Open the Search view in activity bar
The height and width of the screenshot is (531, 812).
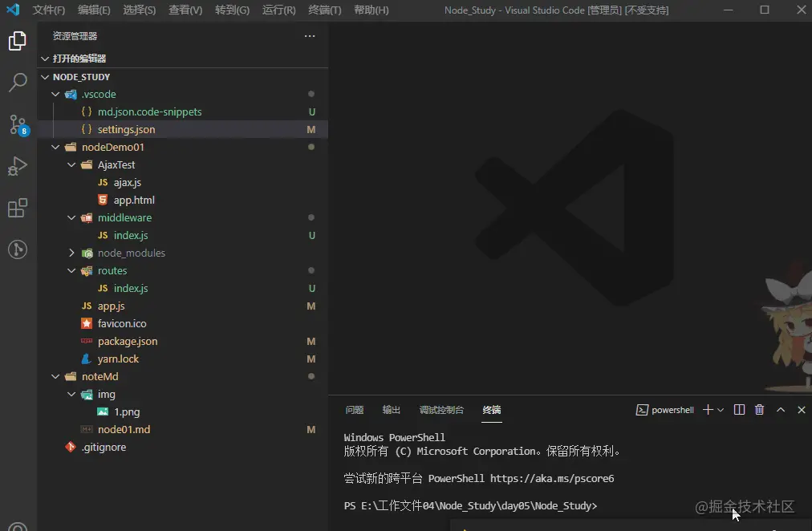(18, 83)
